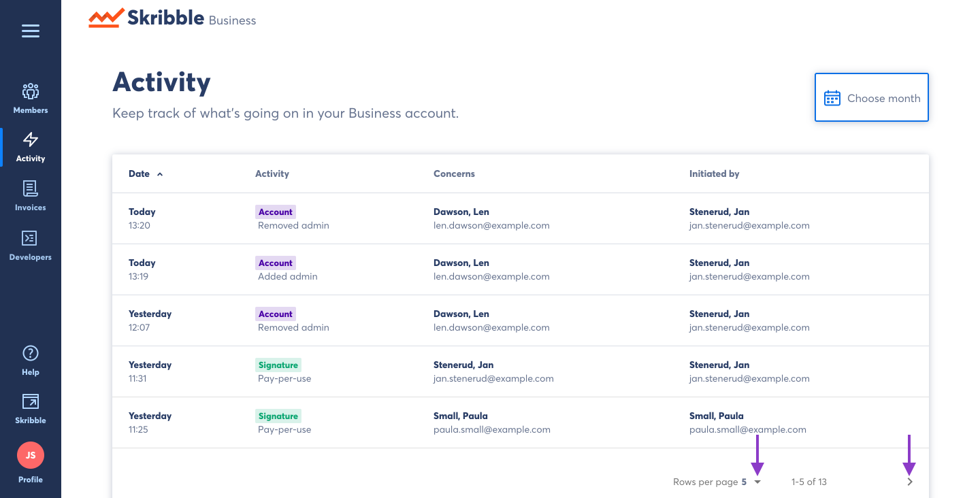Click 'Small, Paula' in Concerns column
This screenshot has height=498, width=980.
pyautogui.click(x=461, y=416)
